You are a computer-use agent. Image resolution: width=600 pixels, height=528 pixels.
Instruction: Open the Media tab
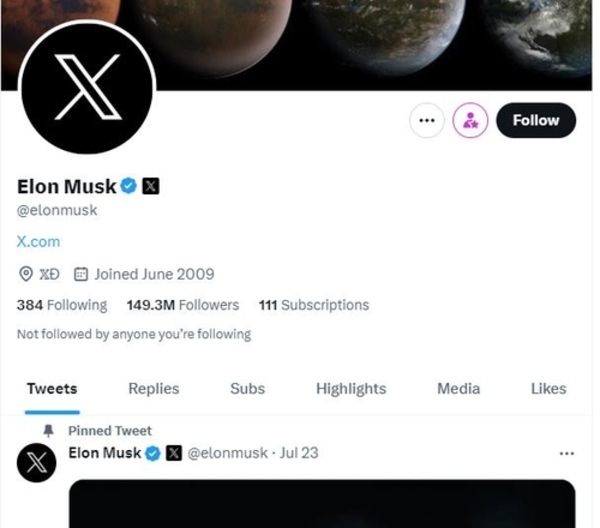pyautogui.click(x=458, y=389)
